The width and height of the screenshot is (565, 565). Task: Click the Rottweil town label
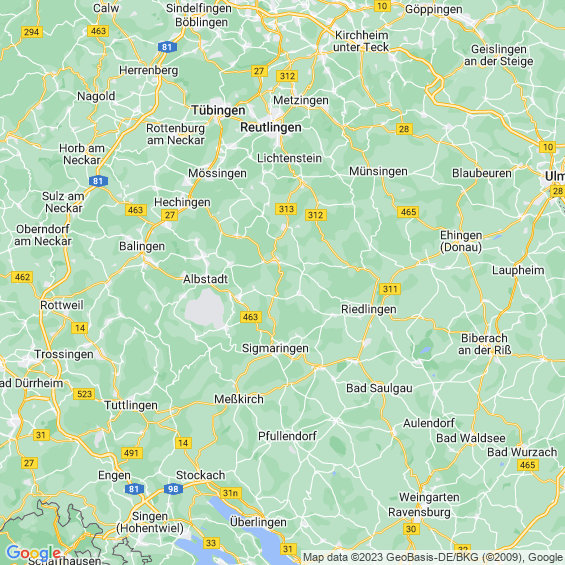click(62, 305)
